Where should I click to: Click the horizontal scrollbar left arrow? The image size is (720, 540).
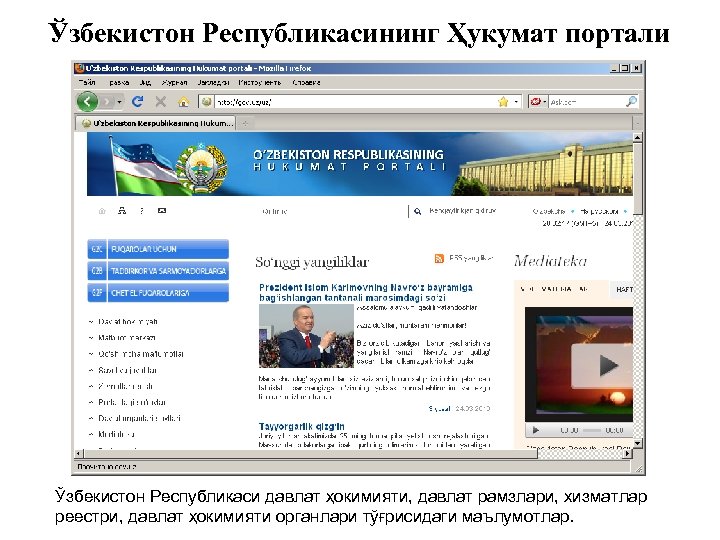click(79, 454)
